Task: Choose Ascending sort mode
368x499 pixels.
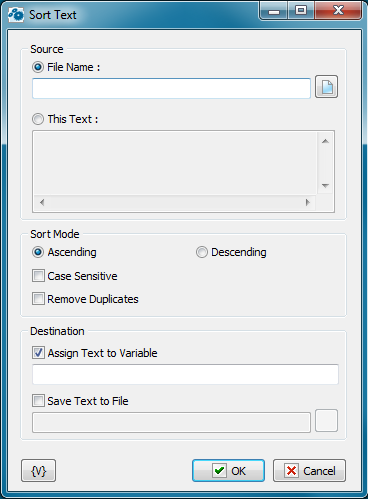Action: [x=38, y=252]
